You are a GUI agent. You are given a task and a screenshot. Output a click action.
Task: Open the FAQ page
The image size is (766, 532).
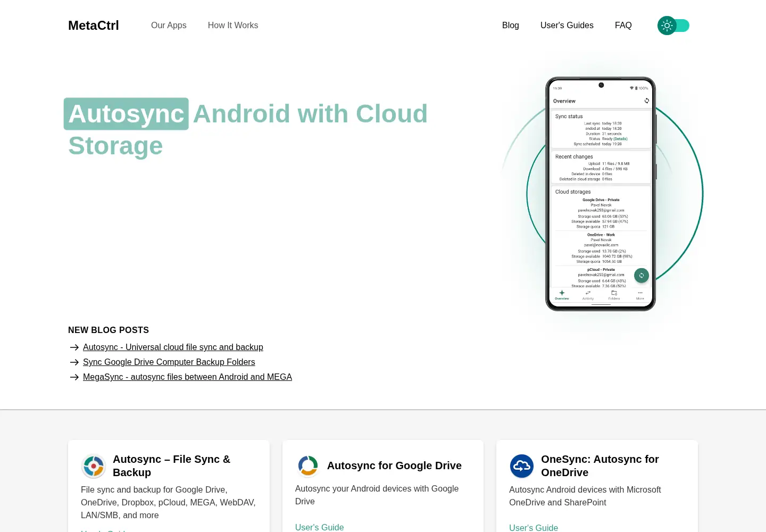click(623, 26)
